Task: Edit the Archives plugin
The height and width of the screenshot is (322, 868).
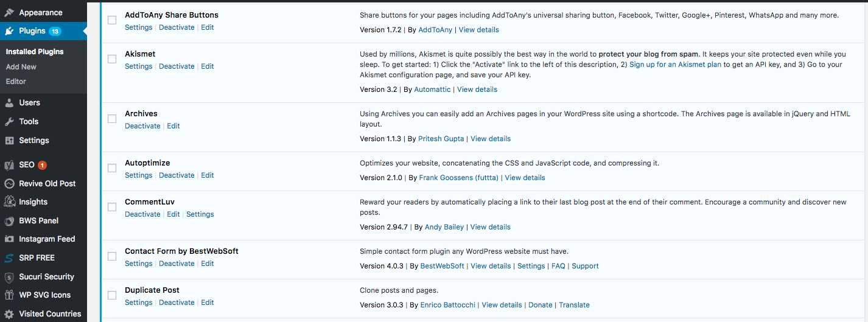Action: (x=173, y=126)
